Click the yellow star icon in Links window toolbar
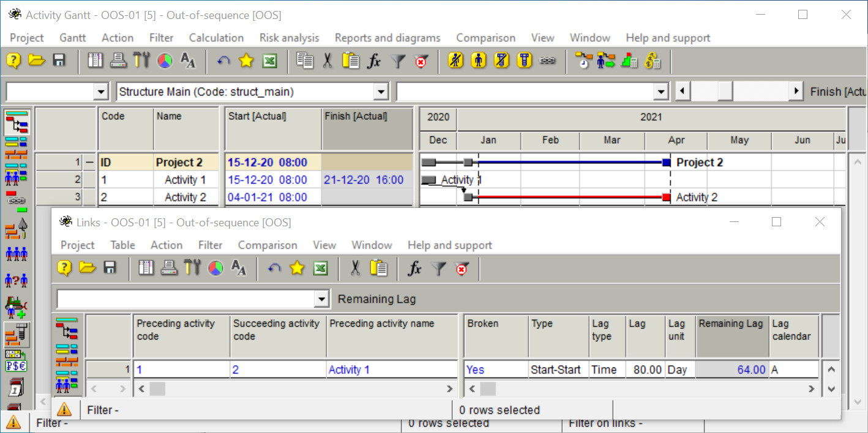This screenshot has height=433, width=868. point(297,268)
